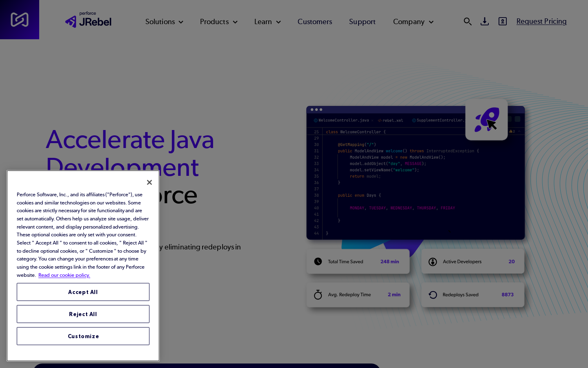Click the Redeploys Saved value 8873
The height and width of the screenshot is (368, 588).
pyautogui.click(x=508, y=295)
